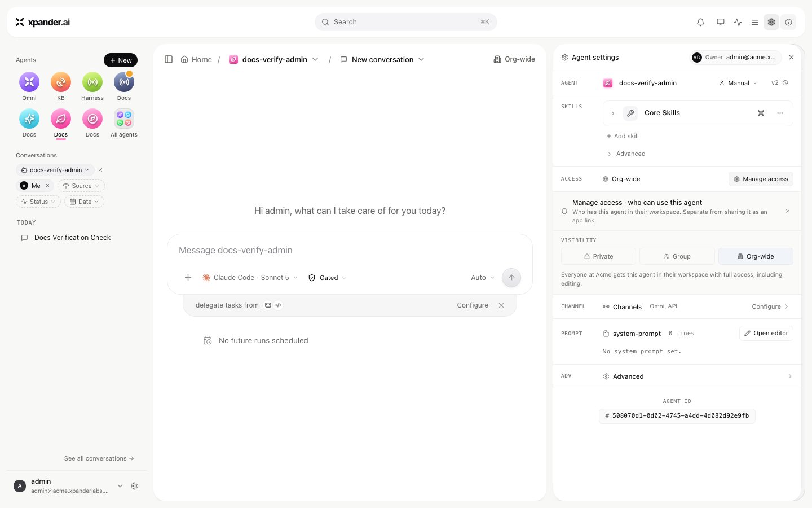Copy the agent ID value
Viewport: 812px width, 508px height.
(677, 416)
